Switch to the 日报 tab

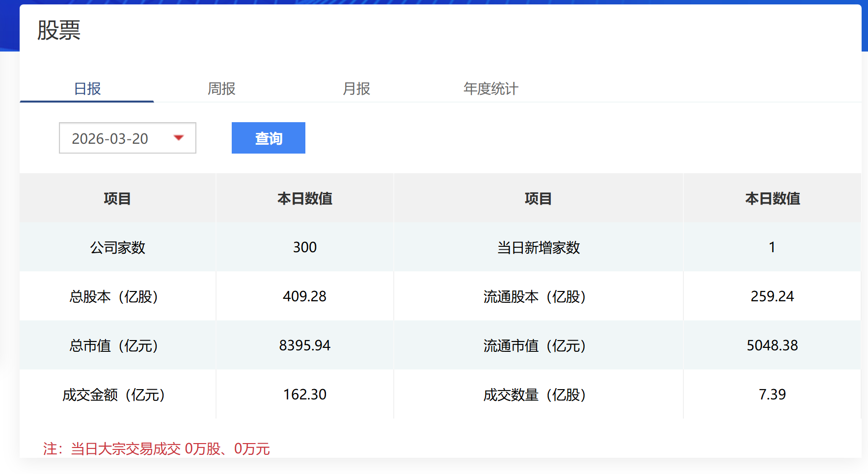pyautogui.click(x=87, y=89)
